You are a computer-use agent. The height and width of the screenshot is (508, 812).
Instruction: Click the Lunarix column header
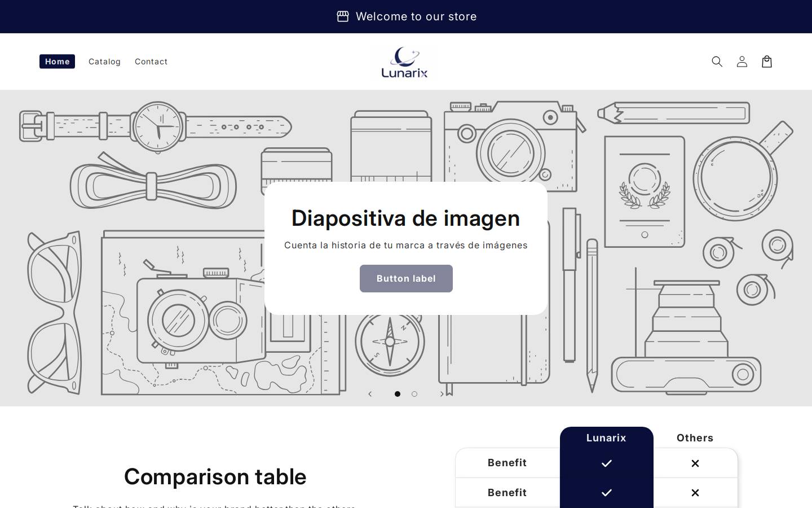pos(606,437)
